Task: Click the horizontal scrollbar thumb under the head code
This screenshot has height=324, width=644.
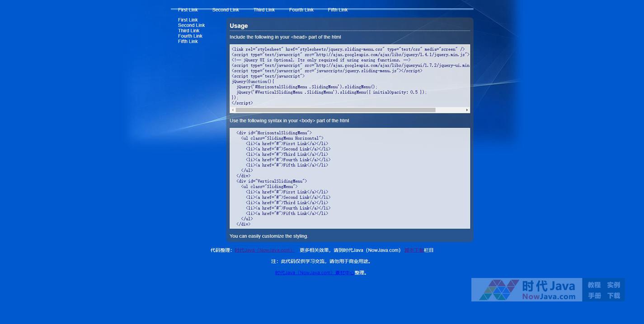Action: click(335, 110)
